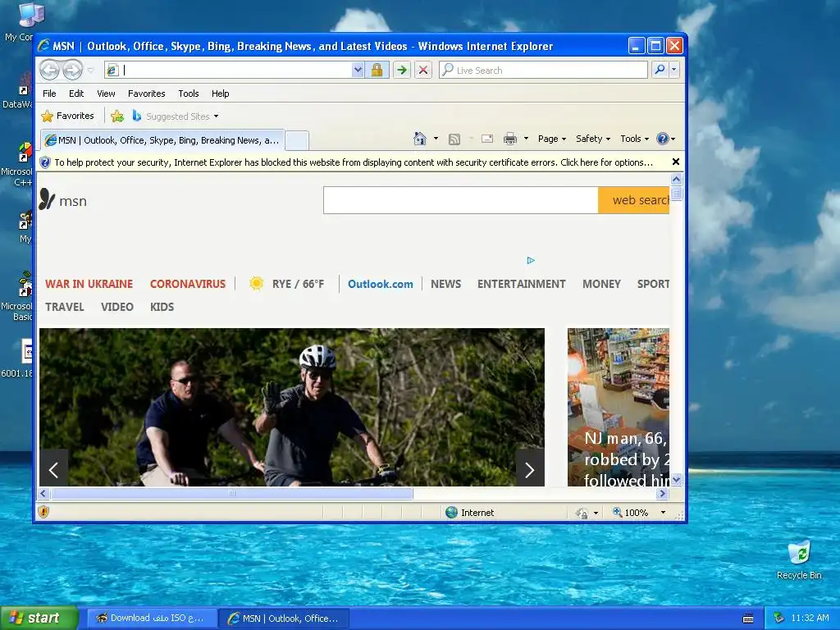Go to the Home page icon
This screenshot has height=630, width=840.
[420, 139]
